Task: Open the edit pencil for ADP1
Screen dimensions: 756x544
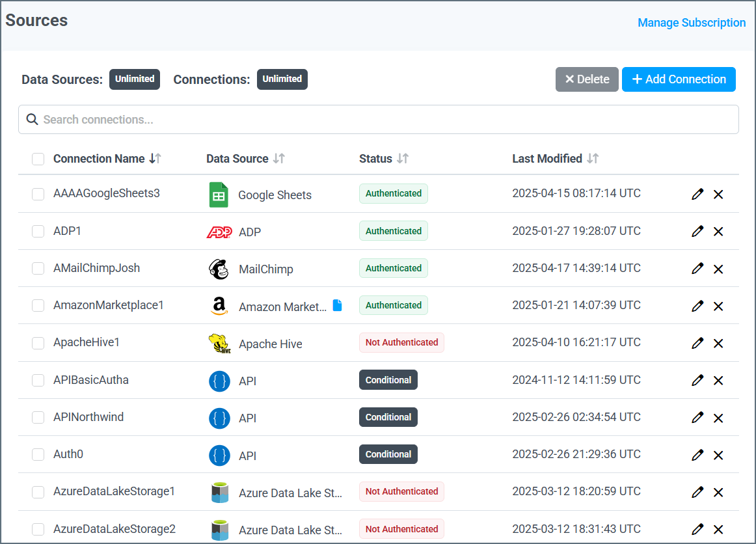Action: [x=697, y=231]
